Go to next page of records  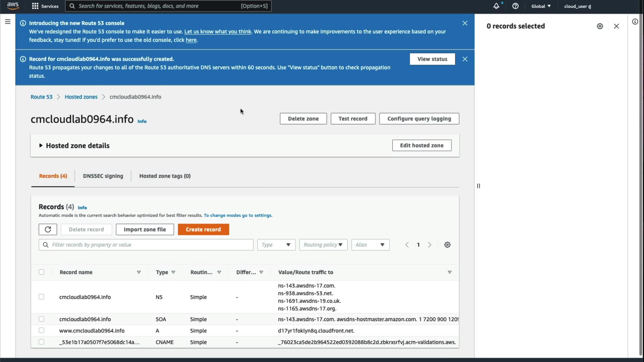430,245
